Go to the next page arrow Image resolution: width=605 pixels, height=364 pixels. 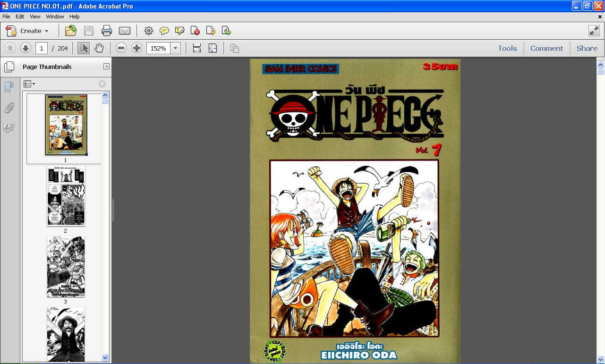26,48
